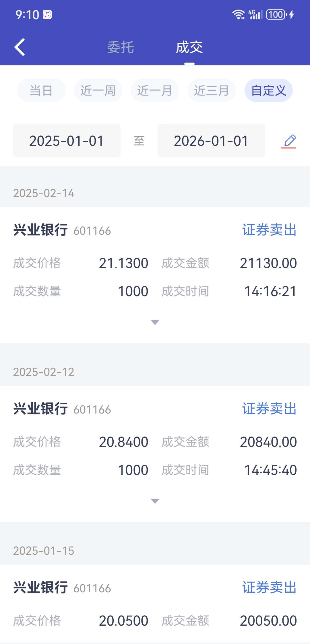Tap 兴业银行 stock name in 2025-02-12 record

tap(40, 409)
